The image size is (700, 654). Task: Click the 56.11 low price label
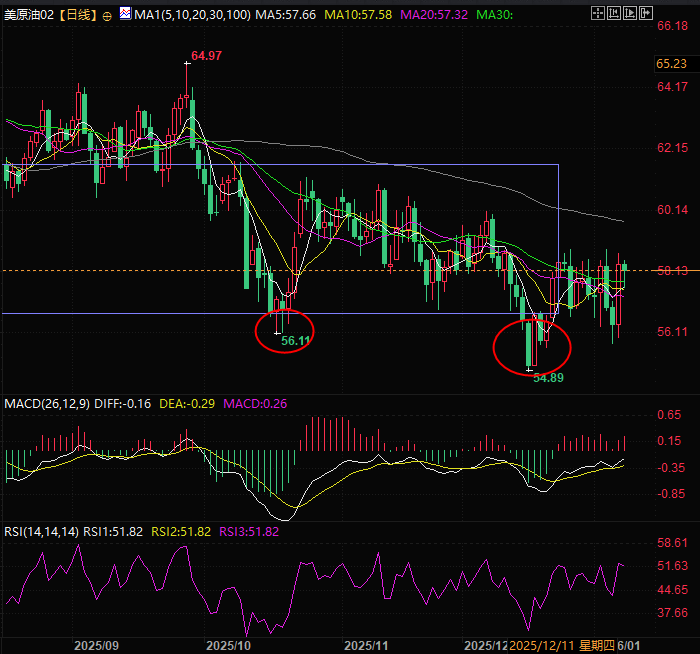296,341
